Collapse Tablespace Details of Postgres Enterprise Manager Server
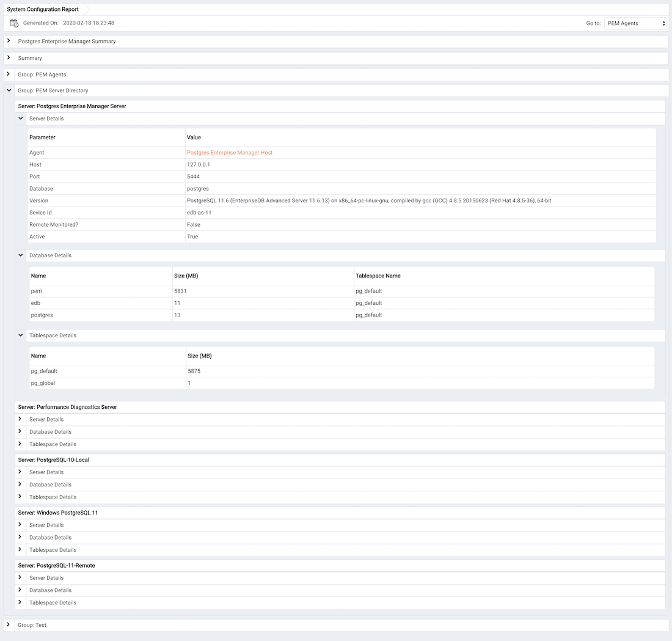The width and height of the screenshot is (672, 641). tap(20, 335)
